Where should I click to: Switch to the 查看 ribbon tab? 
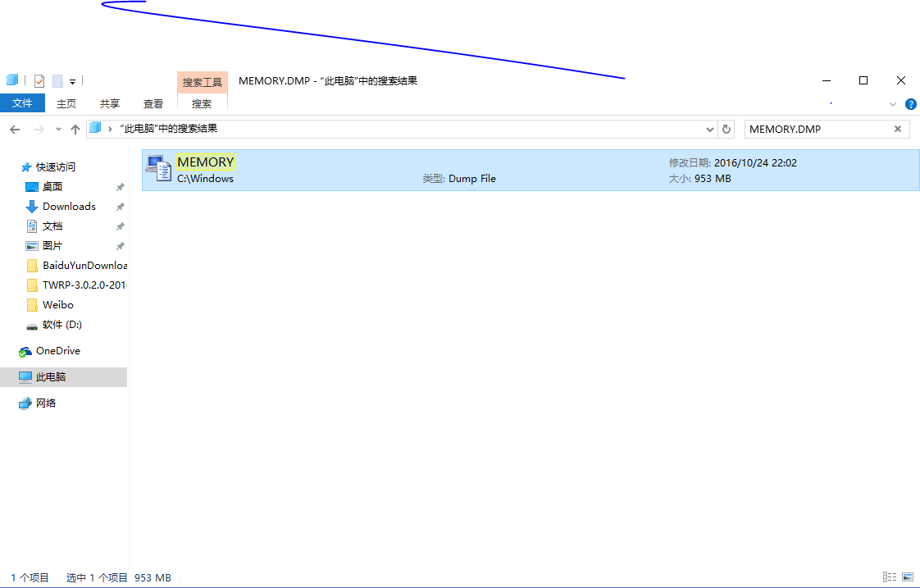point(153,103)
